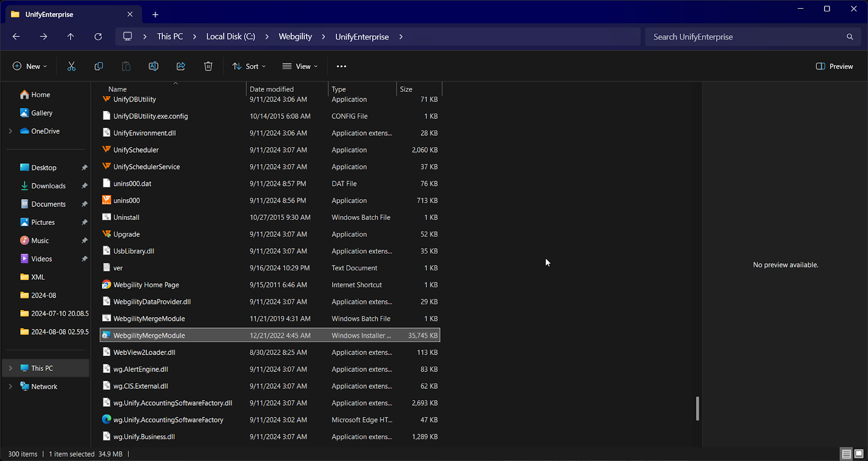This screenshot has width=868, height=461.
Task: Open a new tab with plus button
Action: click(x=155, y=15)
